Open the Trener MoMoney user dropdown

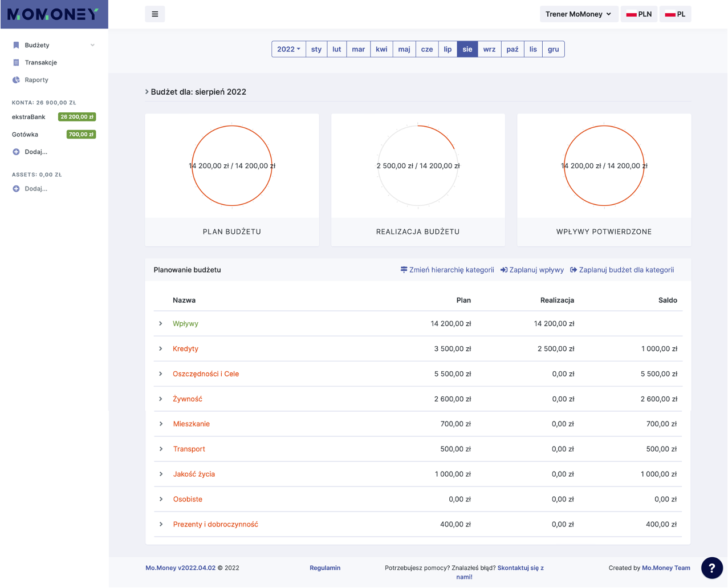tap(579, 14)
